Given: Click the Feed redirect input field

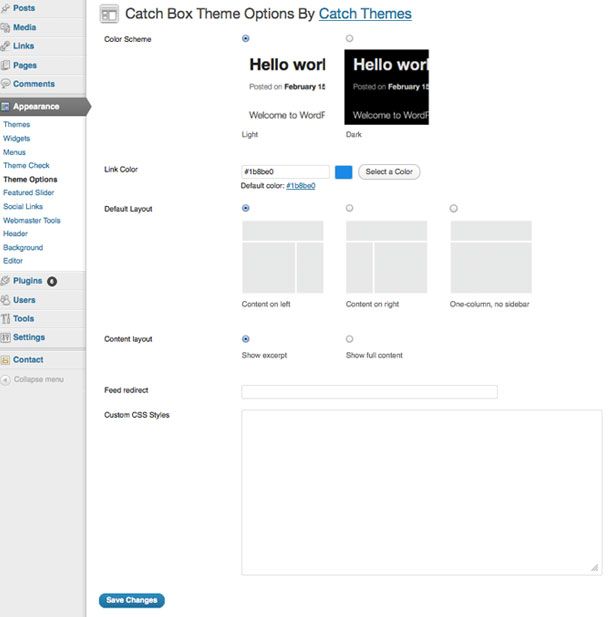Looking at the screenshot, I should point(370,392).
